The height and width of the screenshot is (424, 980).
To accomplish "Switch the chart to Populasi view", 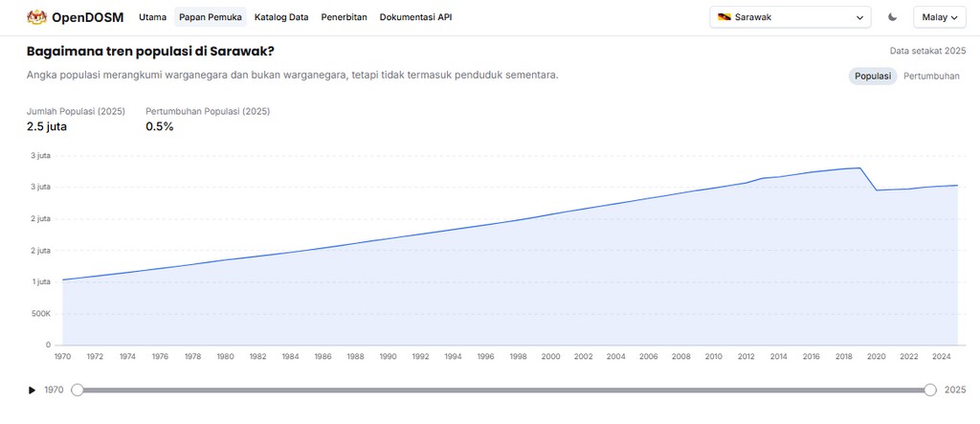I will (x=872, y=77).
